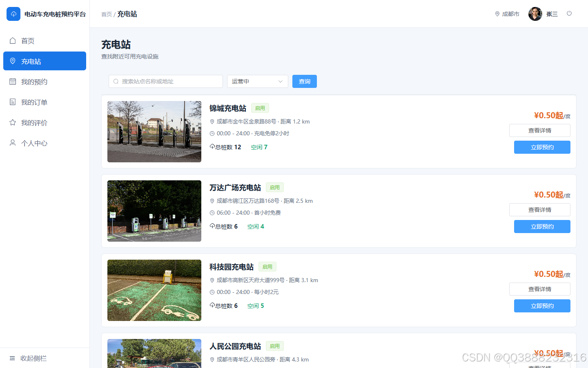Go to 首页 in sidebar menu
This screenshot has height=368, width=588.
[x=45, y=40]
